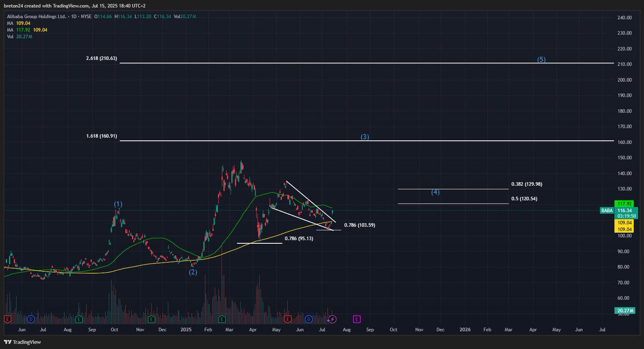This screenshot has height=349, width=644.
Task: Click the TradingView logo at bottom left
Action: point(23,341)
